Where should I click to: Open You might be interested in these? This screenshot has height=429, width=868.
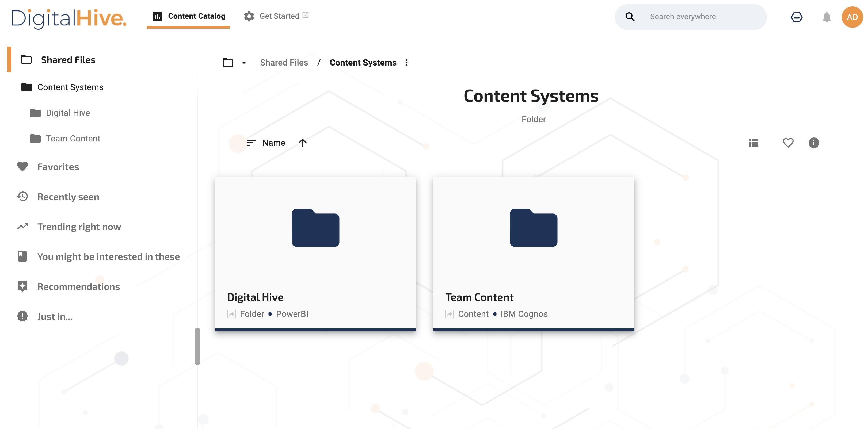[x=108, y=256]
